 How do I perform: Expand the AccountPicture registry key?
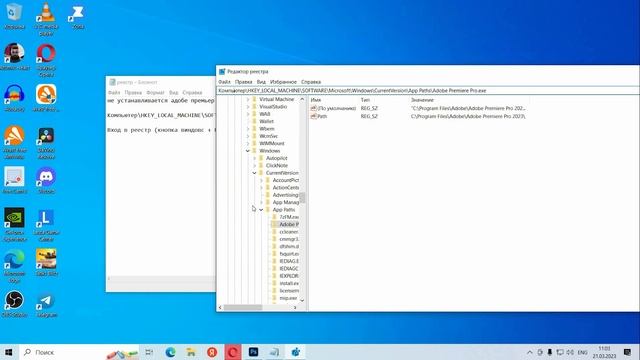(x=261, y=180)
